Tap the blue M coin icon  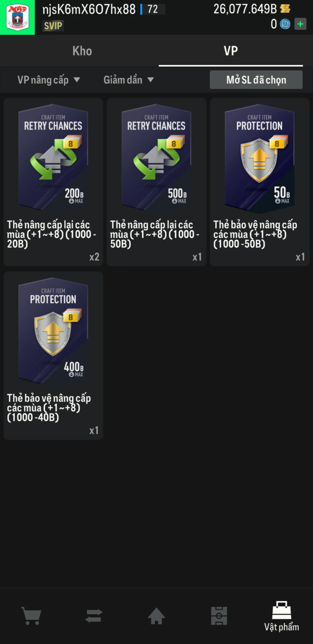click(285, 24)
